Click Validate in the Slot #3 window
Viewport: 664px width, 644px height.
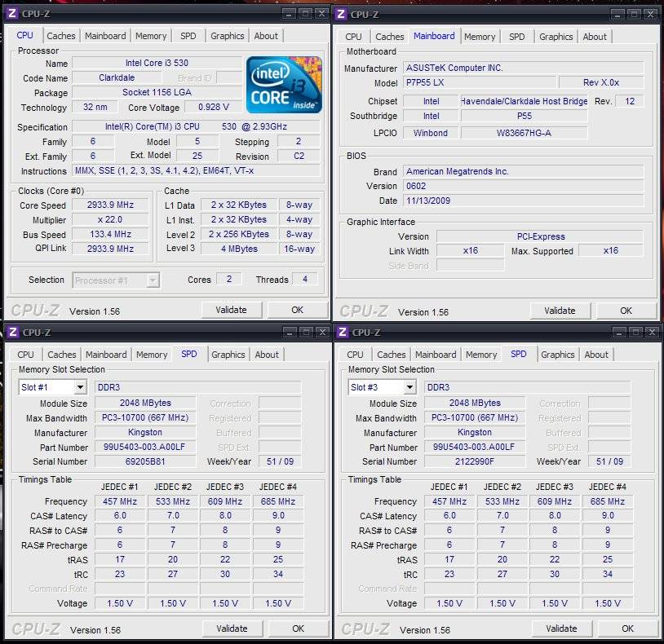coord(560,629)
